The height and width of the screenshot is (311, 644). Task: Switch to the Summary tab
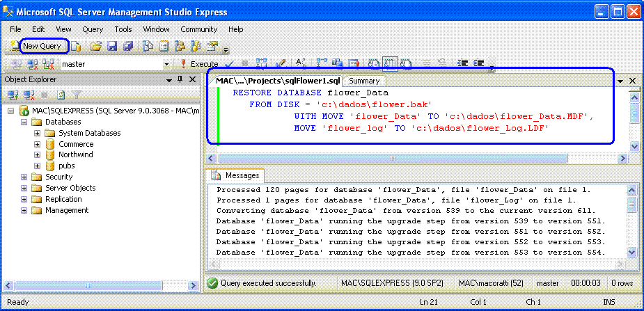pyautogui.click(x=364, y=81)
